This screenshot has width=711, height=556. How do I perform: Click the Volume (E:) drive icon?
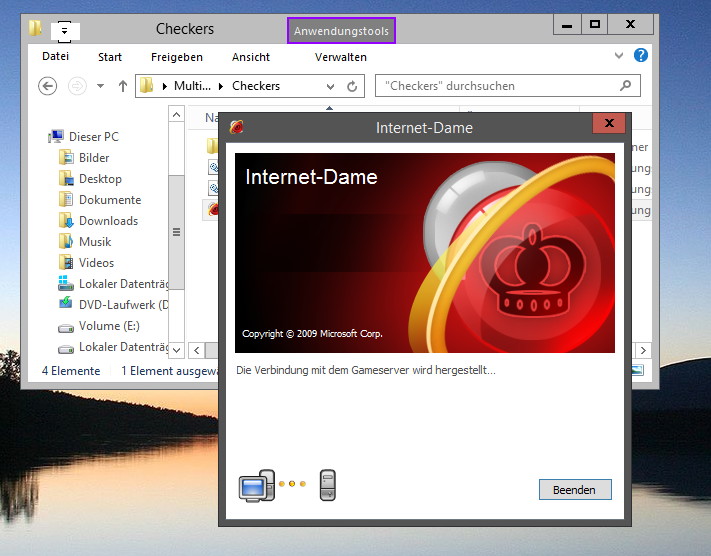click(x=66, y=328)
